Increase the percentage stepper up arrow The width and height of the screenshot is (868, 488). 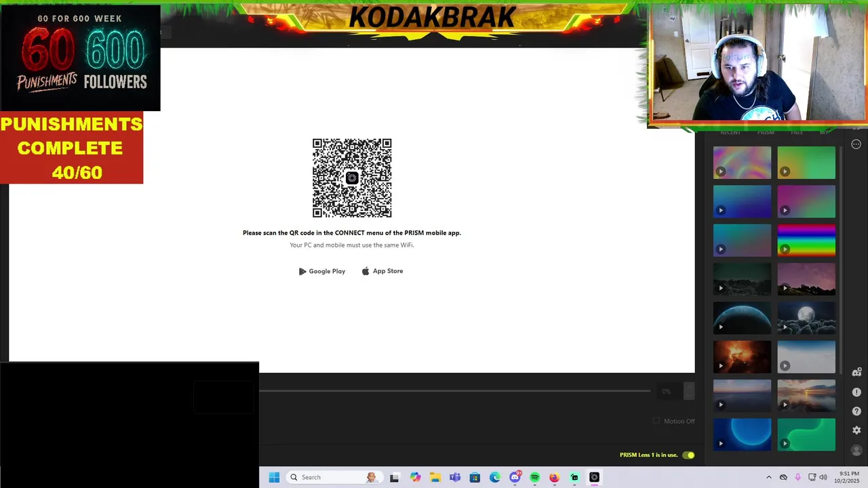click(689, 388)
